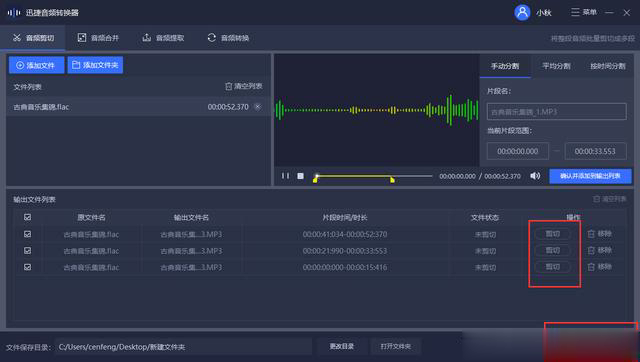Remove the first output row via 移除
640x362 pixels.
click(x=600, y=234)
